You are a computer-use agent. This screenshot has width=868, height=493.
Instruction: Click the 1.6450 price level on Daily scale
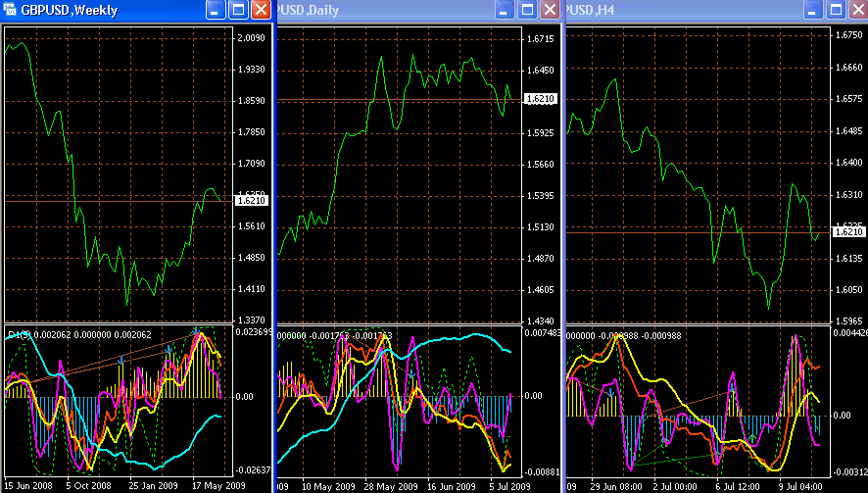(540, 71)
